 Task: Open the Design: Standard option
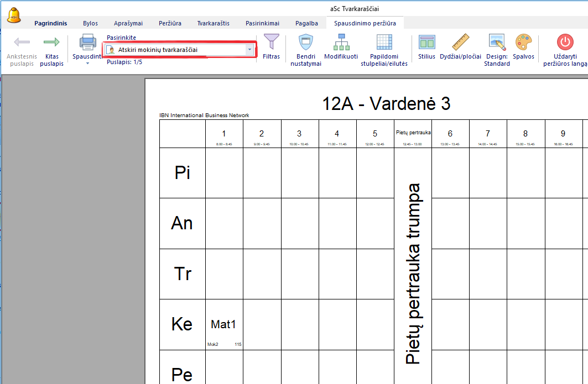(497, 43)
